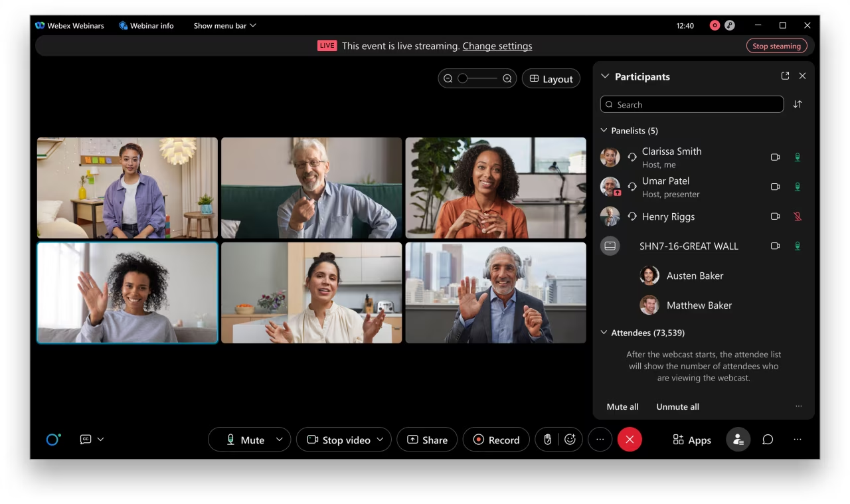Click the participant Search field
Image resolution: width=850 pixels, height=504 pixels.
[692, 104]
